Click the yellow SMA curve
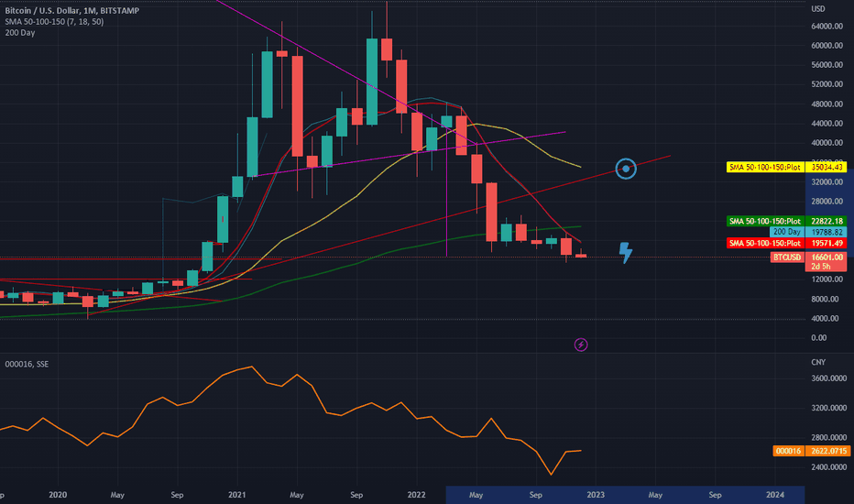The width and height of the screenshot is (854, 504). coord(357,195)
